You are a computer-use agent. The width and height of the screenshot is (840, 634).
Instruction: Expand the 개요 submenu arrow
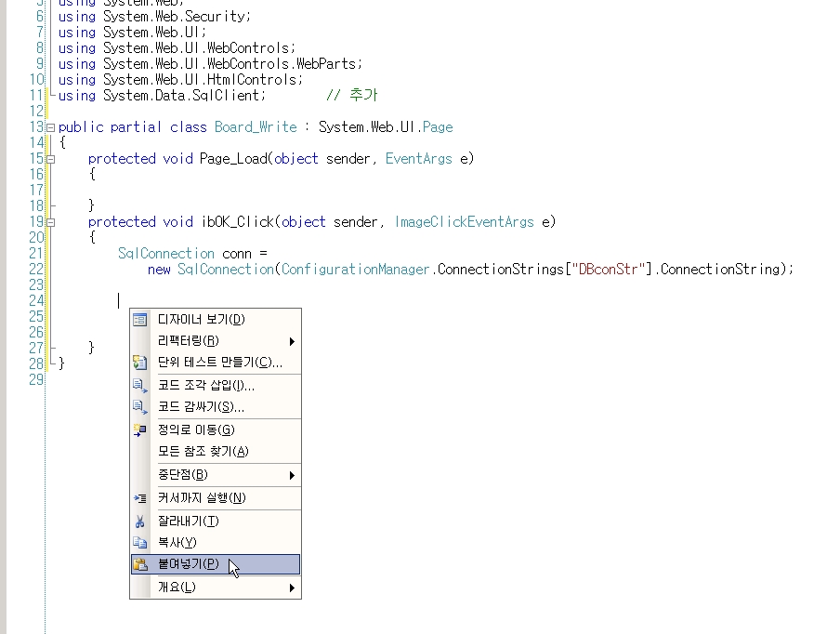pos(292,588)
